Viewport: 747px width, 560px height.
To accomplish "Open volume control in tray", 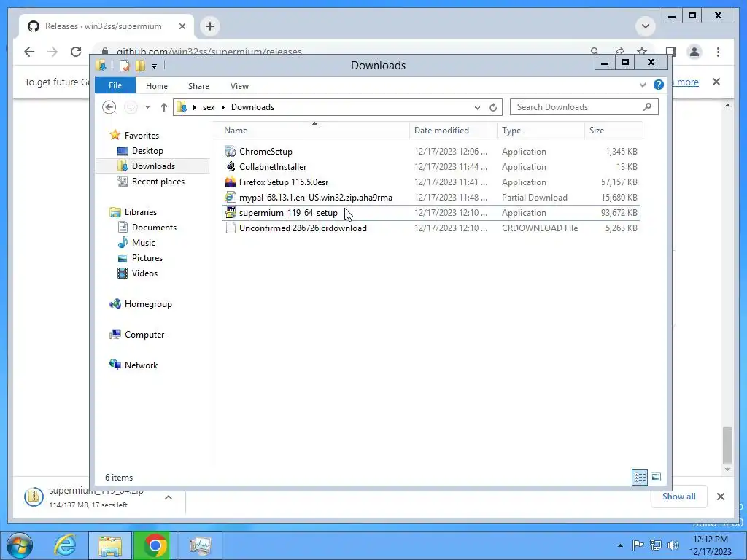I will click(673, 545).
